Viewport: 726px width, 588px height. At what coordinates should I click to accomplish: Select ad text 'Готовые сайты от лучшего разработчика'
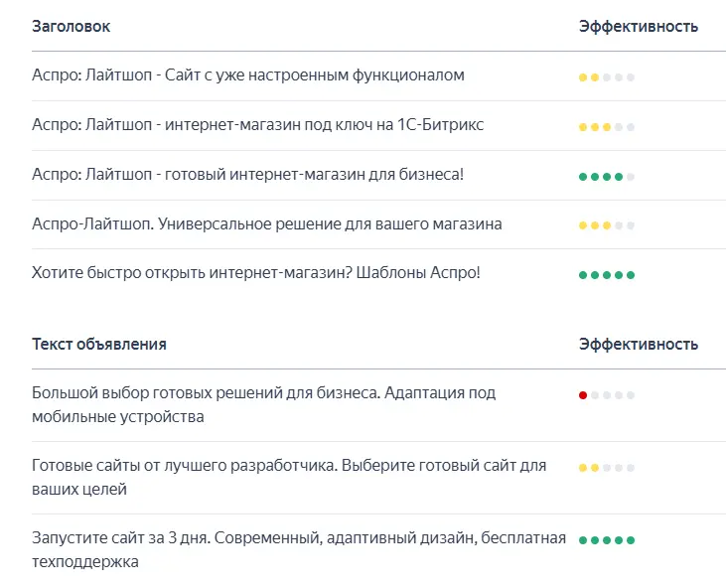tap(288, 477)
